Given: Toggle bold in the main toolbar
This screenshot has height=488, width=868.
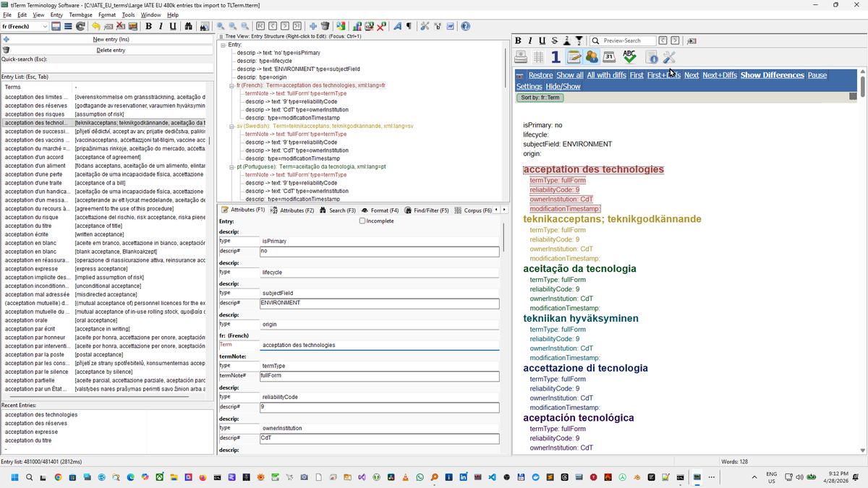Looking at the screenshot, I should (x=148, y=27).
